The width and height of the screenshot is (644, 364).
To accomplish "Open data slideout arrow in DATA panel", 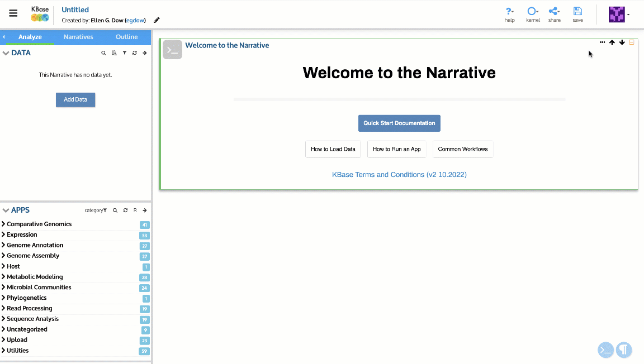I will (145, 53).
